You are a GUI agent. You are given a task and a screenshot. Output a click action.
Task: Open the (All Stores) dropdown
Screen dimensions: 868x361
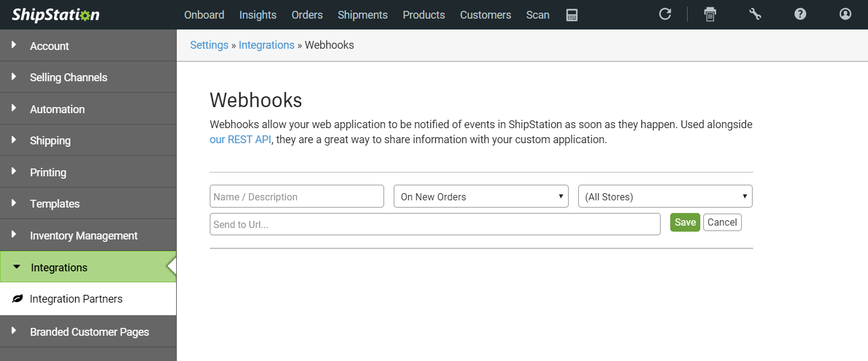(665, 196)
